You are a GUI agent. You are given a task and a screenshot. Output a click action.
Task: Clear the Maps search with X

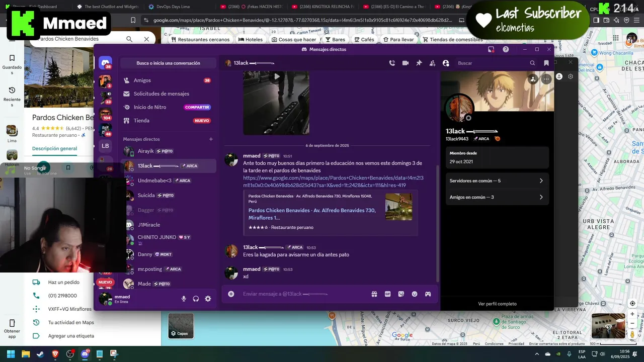click(146, 39)
